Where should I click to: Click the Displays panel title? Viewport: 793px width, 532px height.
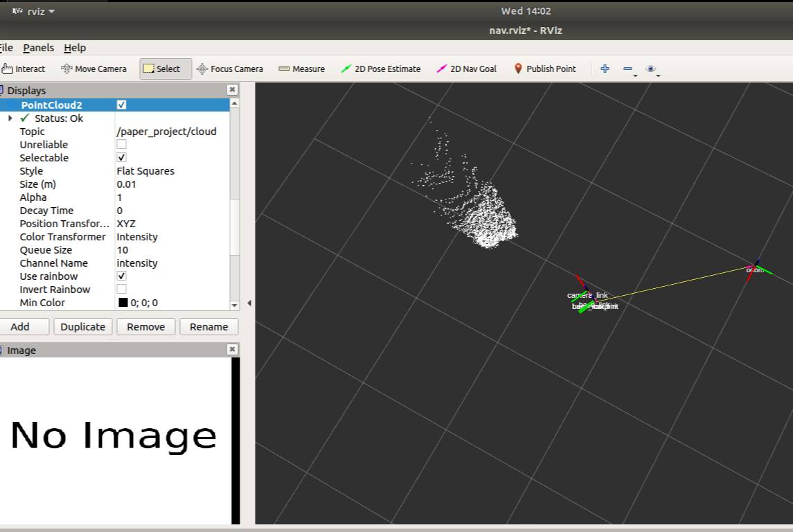[26, 91]
